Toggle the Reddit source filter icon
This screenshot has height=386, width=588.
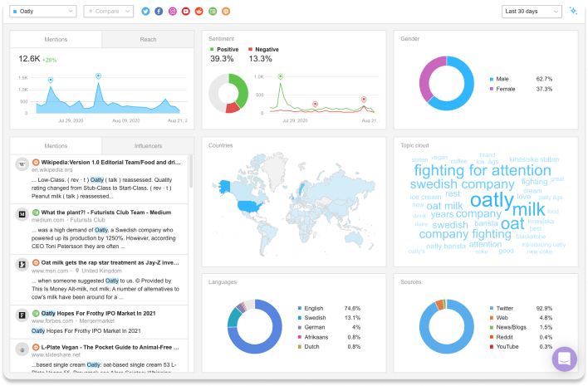pyautogui.click(x=199, y=12)
